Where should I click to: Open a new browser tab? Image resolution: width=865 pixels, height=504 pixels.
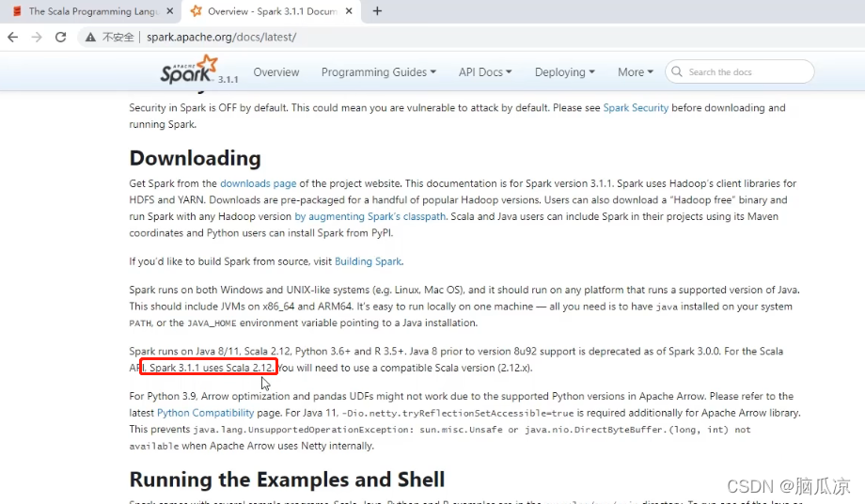click(377, 11)
